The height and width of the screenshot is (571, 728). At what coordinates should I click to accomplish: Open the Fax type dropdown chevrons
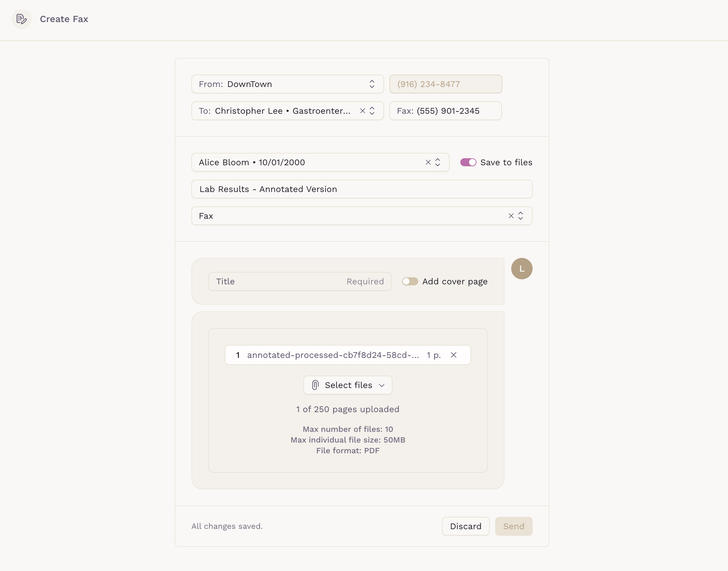[x=521, y=216]
